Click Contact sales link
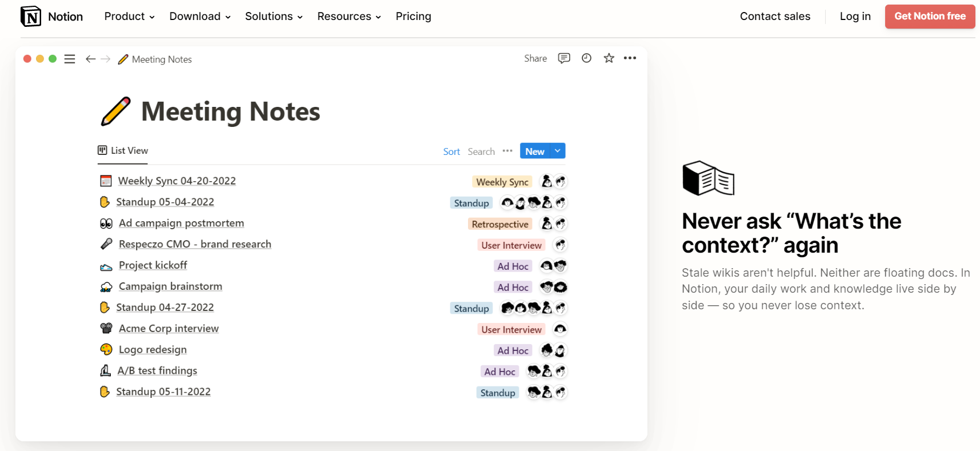980x451 pixels. tap(775, 17)
